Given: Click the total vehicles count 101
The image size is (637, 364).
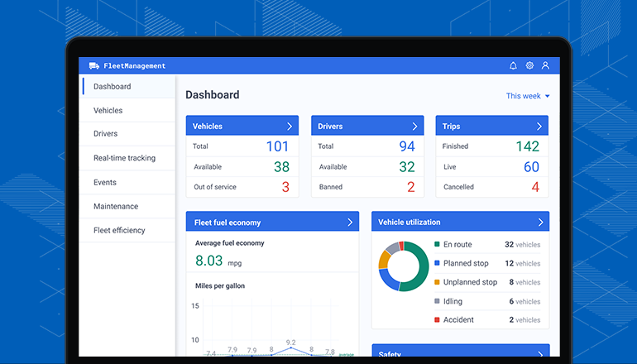Looking at the screenshot, I should tap(277, 146).
